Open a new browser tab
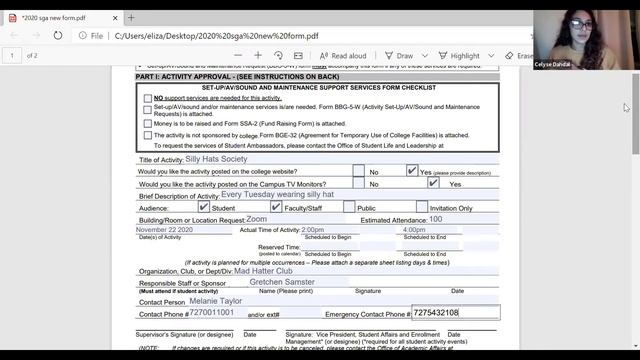Image resolution: width=640 pixels, height=360 pixels. point(131,18)
